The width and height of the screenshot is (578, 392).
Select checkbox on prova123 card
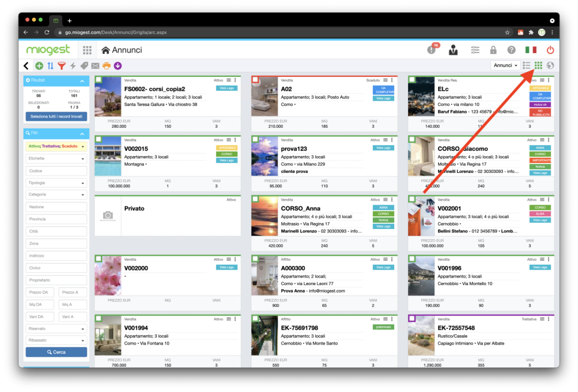(255, 139)
